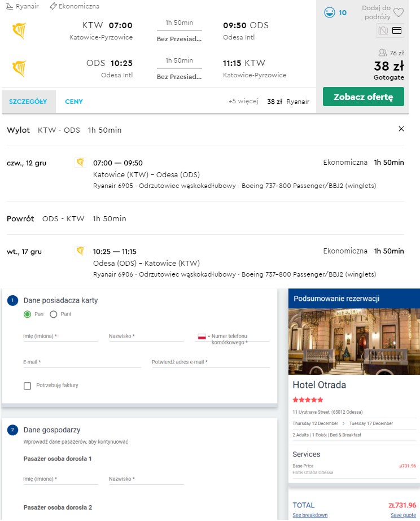420x521 pixels.
Task: Click the five-star hotel rating
Action: [308, 400]
